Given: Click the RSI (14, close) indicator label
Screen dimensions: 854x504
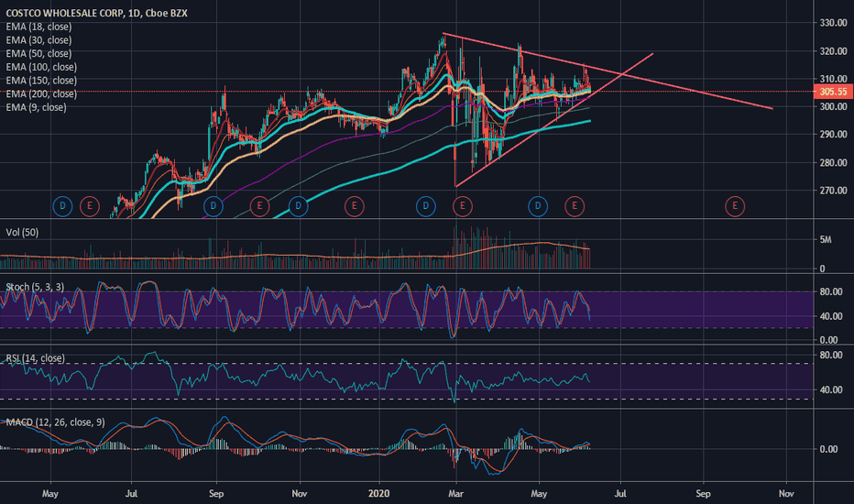Looking at the screenshot, I should pyautogui.click(x=36, y=358).
